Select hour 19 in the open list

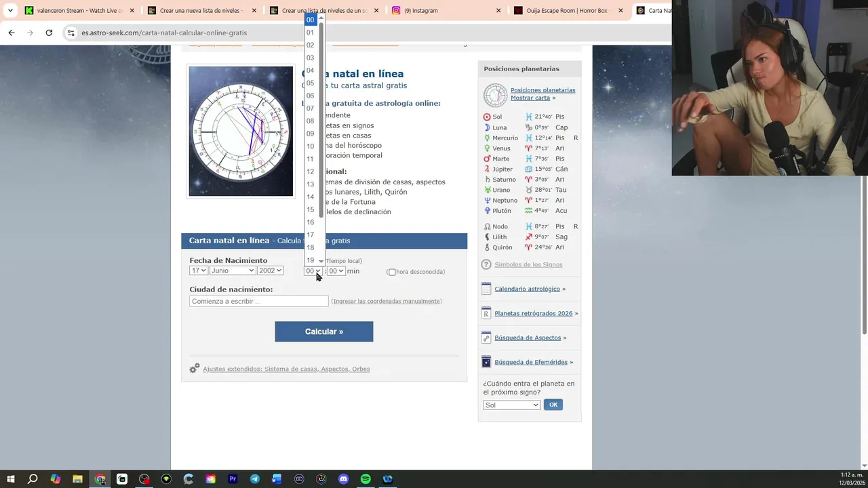311,260
